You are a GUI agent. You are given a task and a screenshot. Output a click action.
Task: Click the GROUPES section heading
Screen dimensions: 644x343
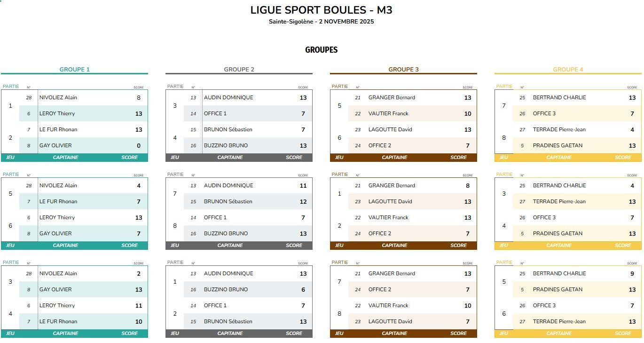pos(321,50)
